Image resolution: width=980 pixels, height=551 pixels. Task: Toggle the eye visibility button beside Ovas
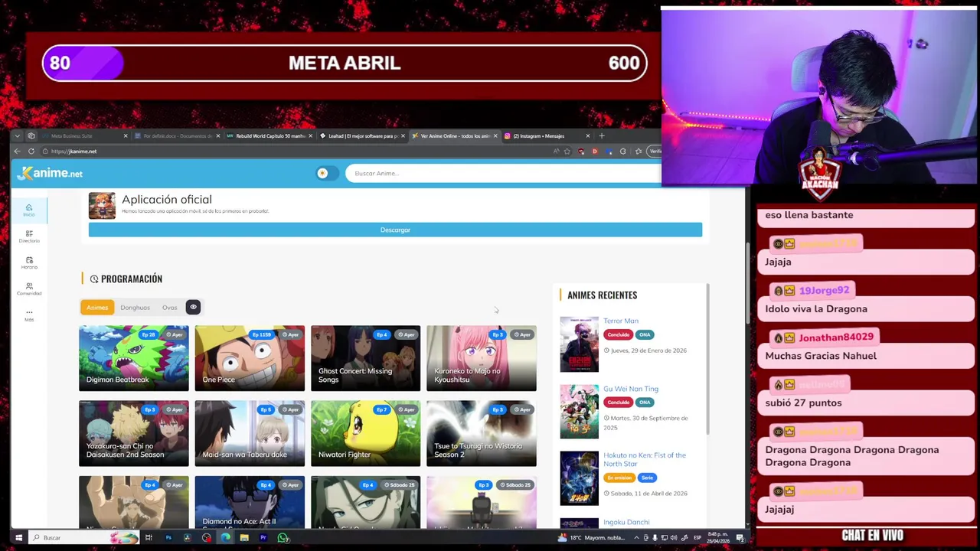(193, 307)
